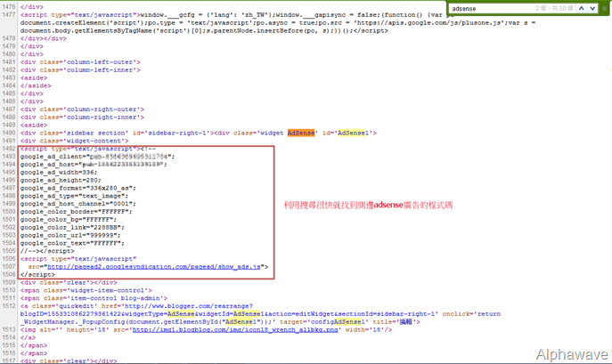Image resolution: width=612 pixels, height=364 pixels.
Task: Click the google_color_url="999999"; line
Action: (70, 235)
